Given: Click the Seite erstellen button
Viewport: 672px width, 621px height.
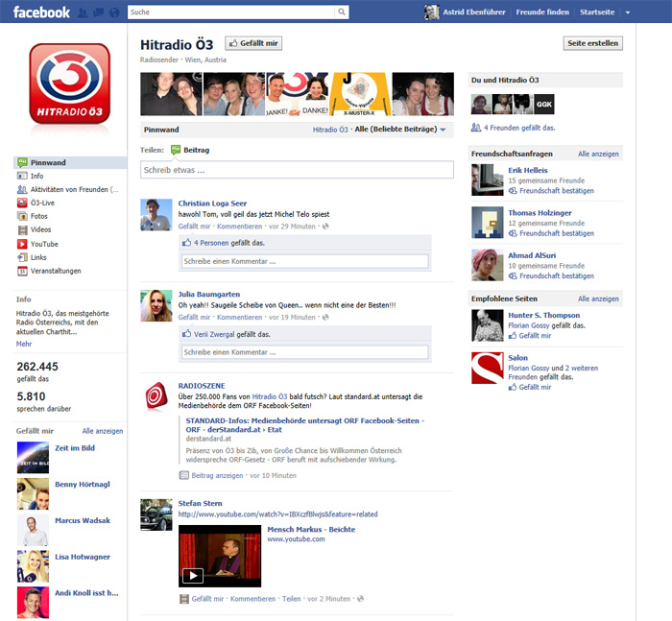Looking at the screenshot, I should point(592,43).
